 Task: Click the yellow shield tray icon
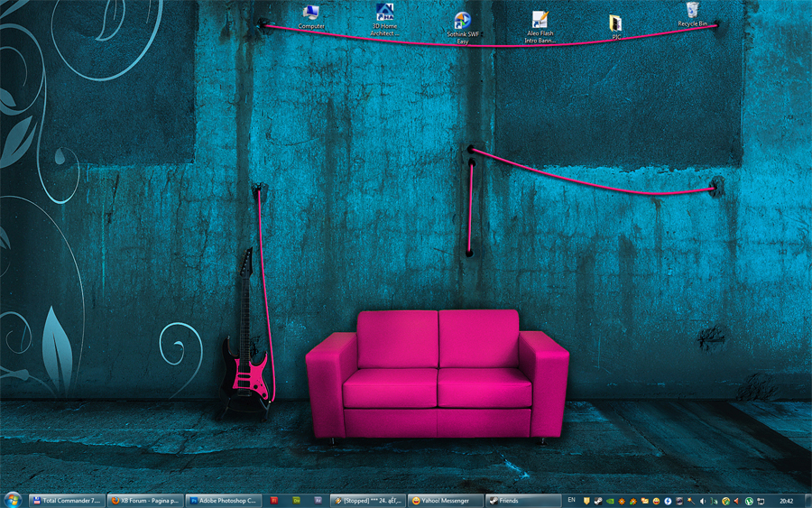pyautogui.click(x=586, y=501)
